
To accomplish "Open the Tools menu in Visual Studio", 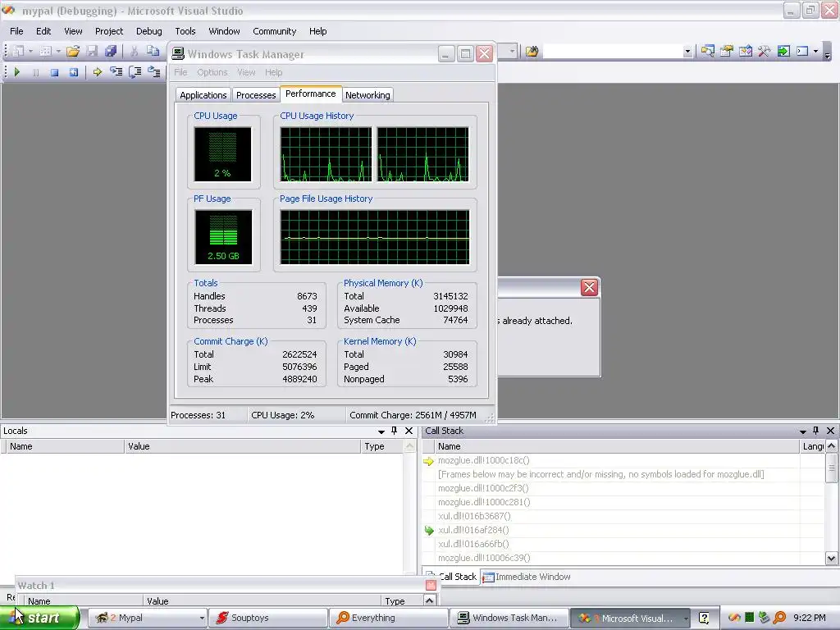I will [185, 31].
